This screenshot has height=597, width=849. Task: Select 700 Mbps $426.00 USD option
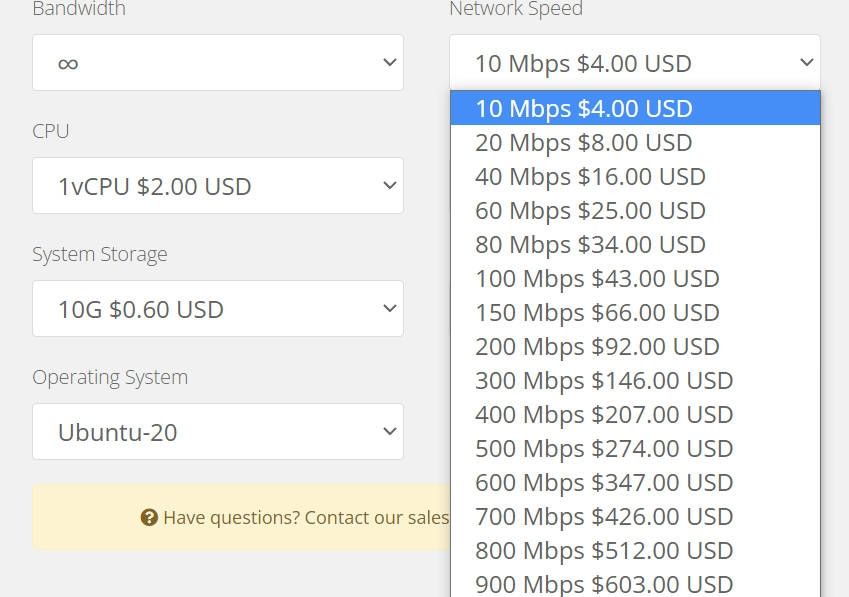(634, 516)
